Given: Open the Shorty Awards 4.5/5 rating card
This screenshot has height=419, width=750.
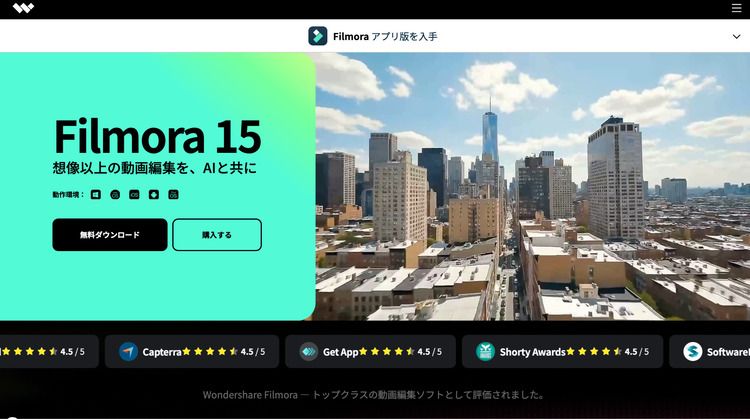Looking at the screenshot, I should (562, 352).
